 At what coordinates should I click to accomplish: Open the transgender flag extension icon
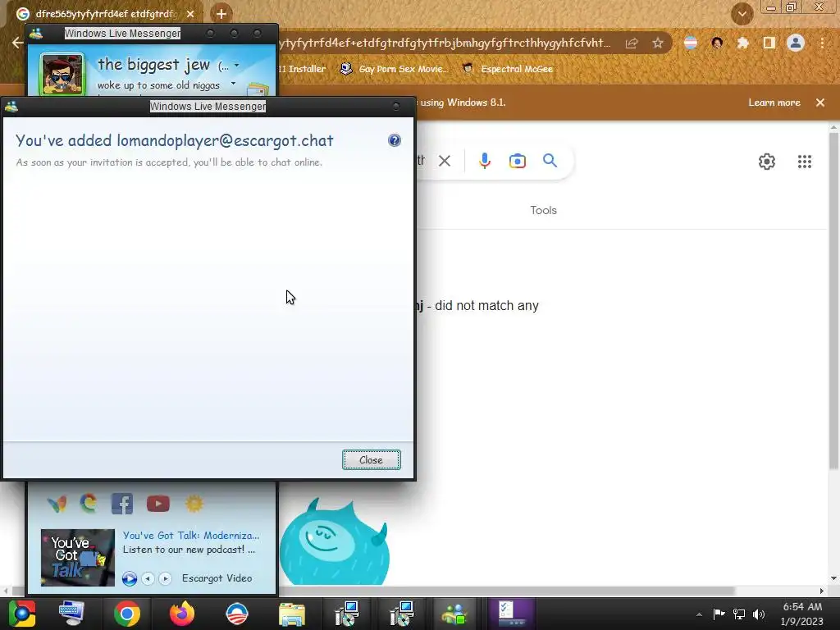[691, 43]
